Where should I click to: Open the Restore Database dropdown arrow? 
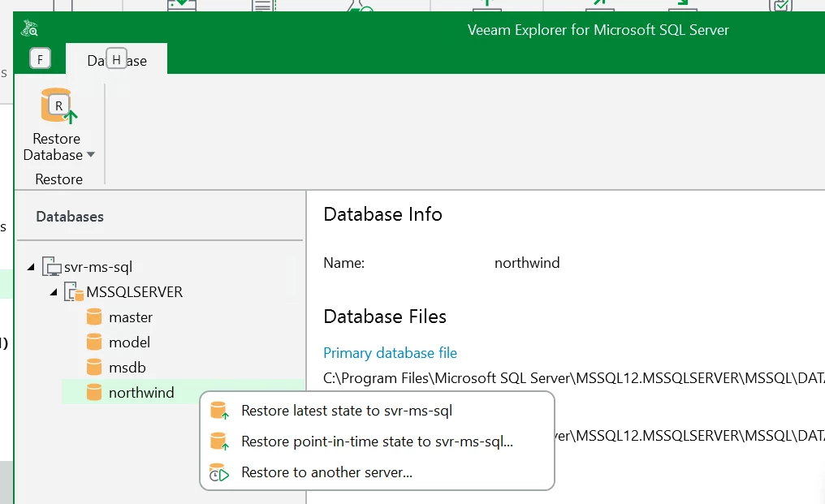[90, 155]
